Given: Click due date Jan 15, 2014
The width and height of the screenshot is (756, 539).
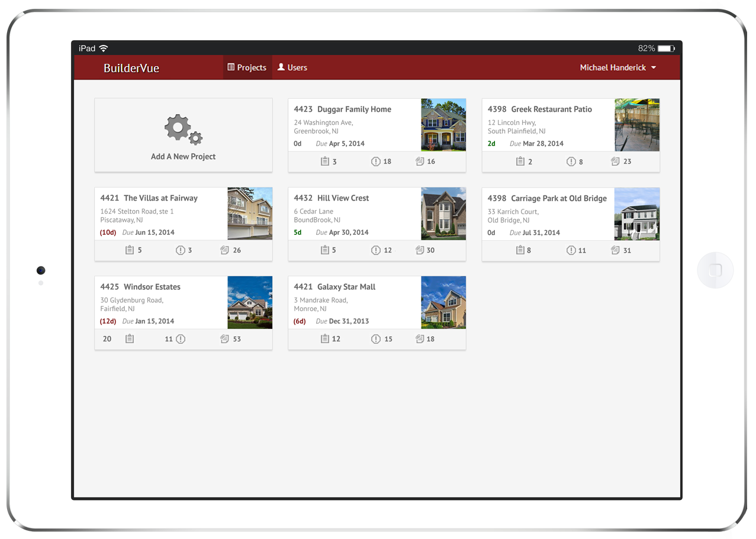Looking at the screenshot, I should pyautogui.click(x=155, y=321).
